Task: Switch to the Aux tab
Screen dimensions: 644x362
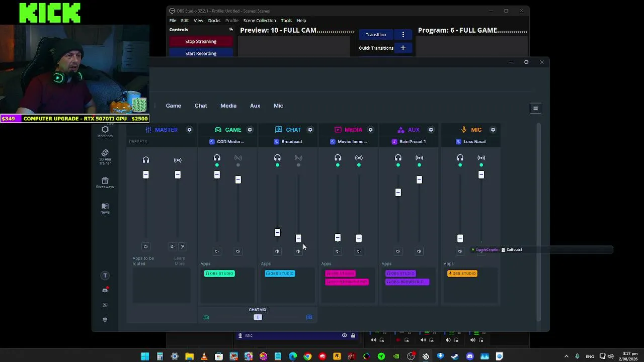Action: point(255,106)
